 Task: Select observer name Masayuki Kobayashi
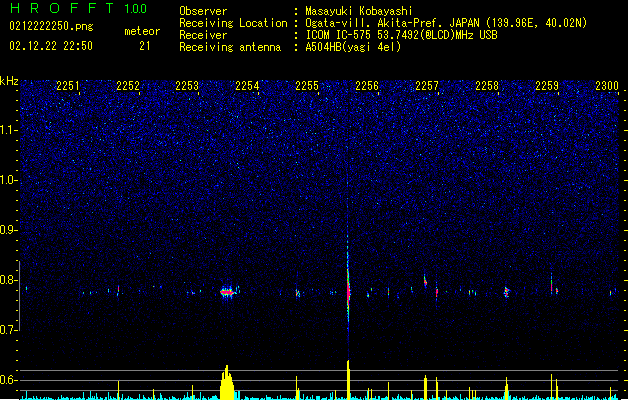[x=359, y=11]
